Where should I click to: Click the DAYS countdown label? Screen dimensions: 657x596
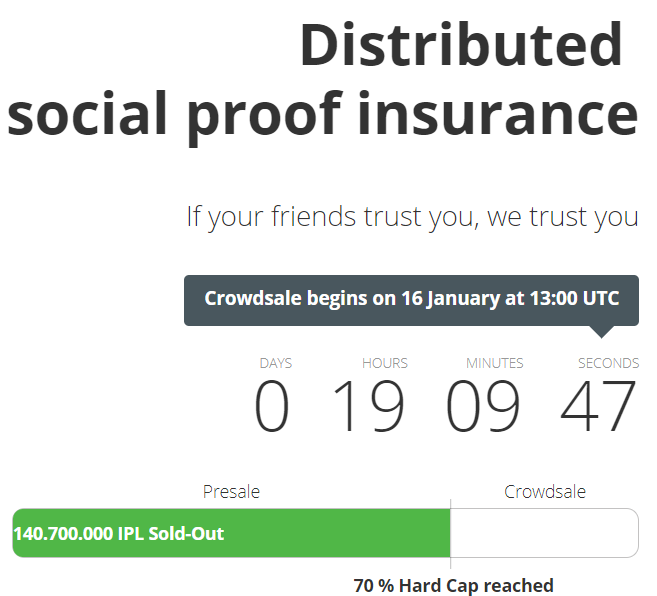click(x=276, y=363)
